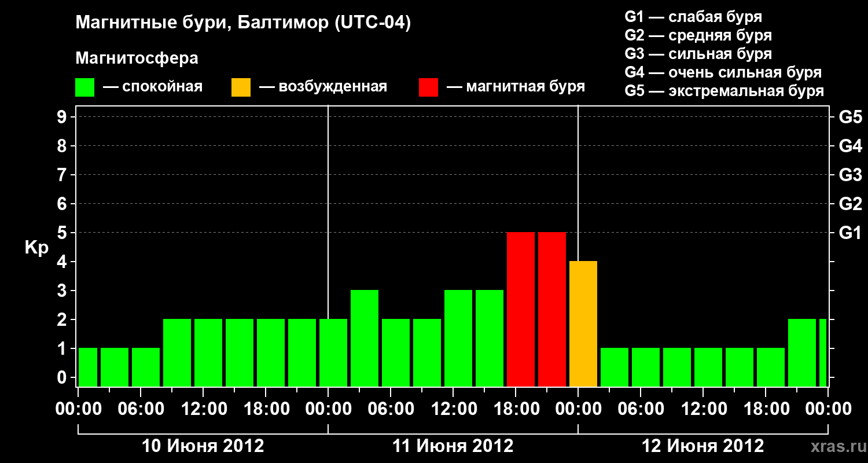Click the '12 Июня 2012' date label
Image resolution: width=868 pixels, height=463 pixels.
703,446
